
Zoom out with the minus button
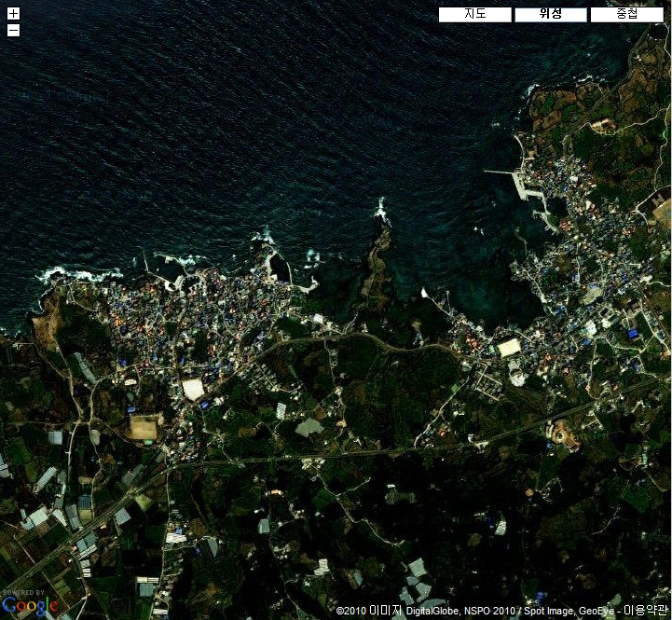13,30
